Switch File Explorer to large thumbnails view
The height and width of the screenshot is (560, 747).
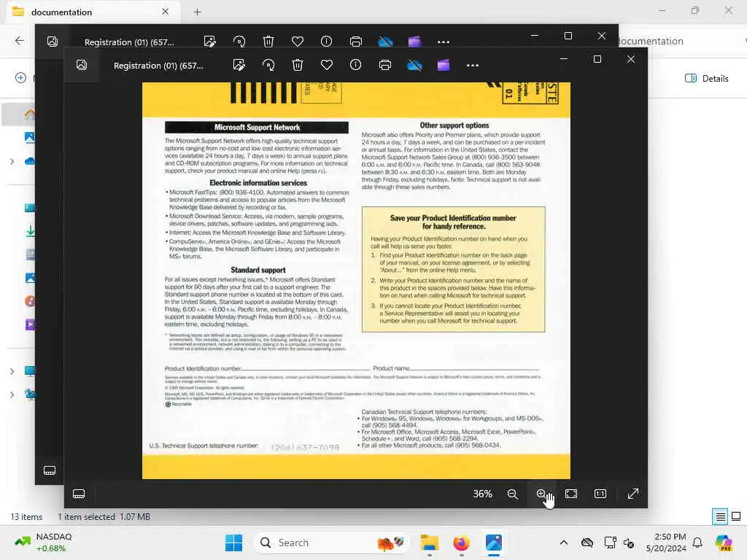736,516
